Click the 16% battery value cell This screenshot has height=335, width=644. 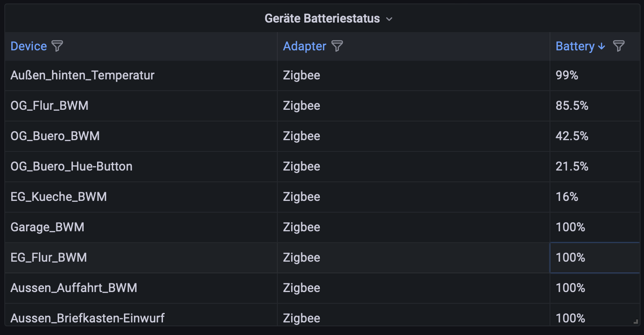[595, 197]
